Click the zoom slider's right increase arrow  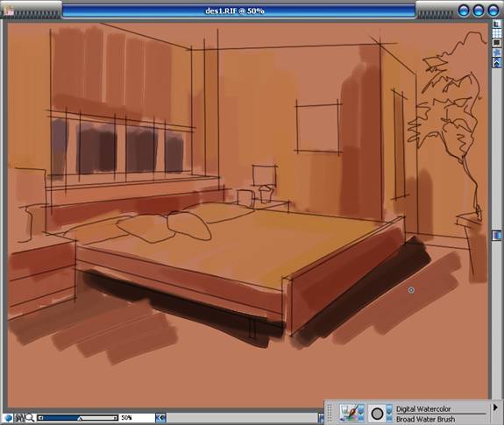(x=116, y=418)
